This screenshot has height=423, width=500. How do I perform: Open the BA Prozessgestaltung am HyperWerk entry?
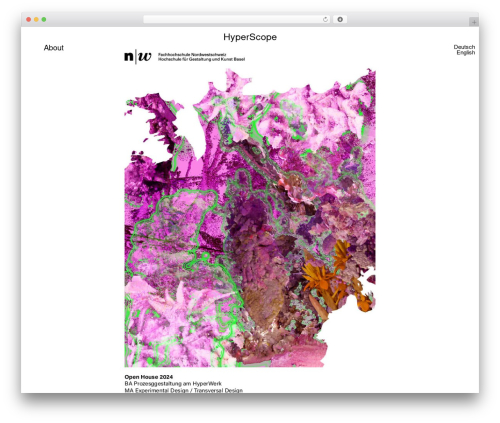173,384
